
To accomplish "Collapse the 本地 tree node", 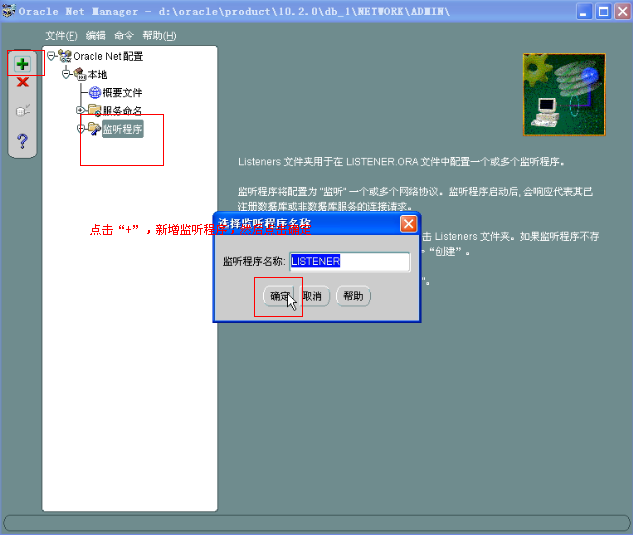I will (66, 74).
